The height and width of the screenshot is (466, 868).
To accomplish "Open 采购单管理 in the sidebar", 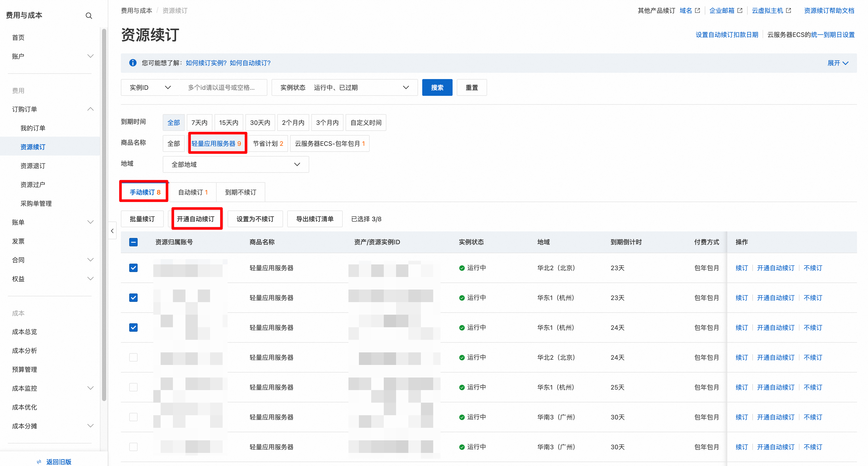I will tap(36, 204).
